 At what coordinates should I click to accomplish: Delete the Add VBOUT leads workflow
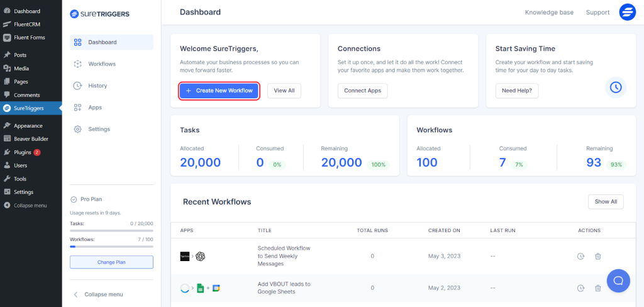598,288
